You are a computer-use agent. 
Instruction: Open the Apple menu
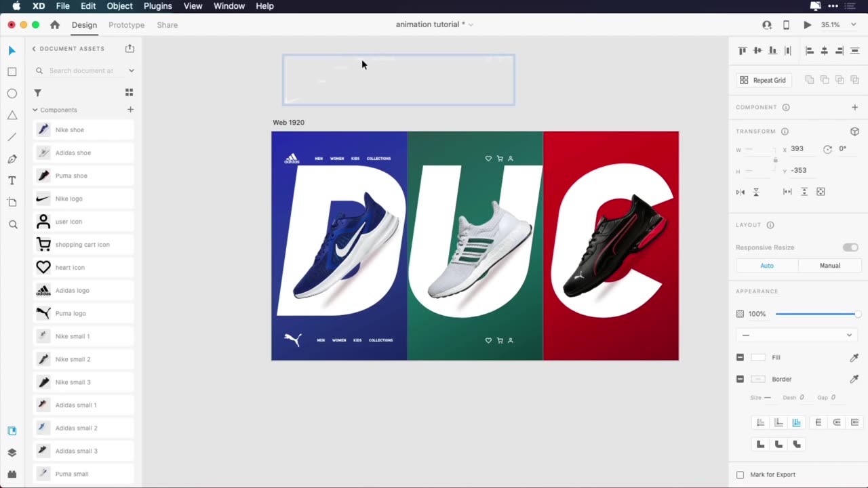point(16,6)
